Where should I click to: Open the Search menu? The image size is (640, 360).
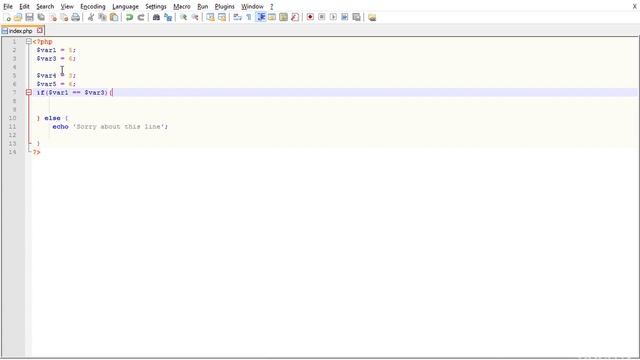pyautogui.click(x=45, y=7)
